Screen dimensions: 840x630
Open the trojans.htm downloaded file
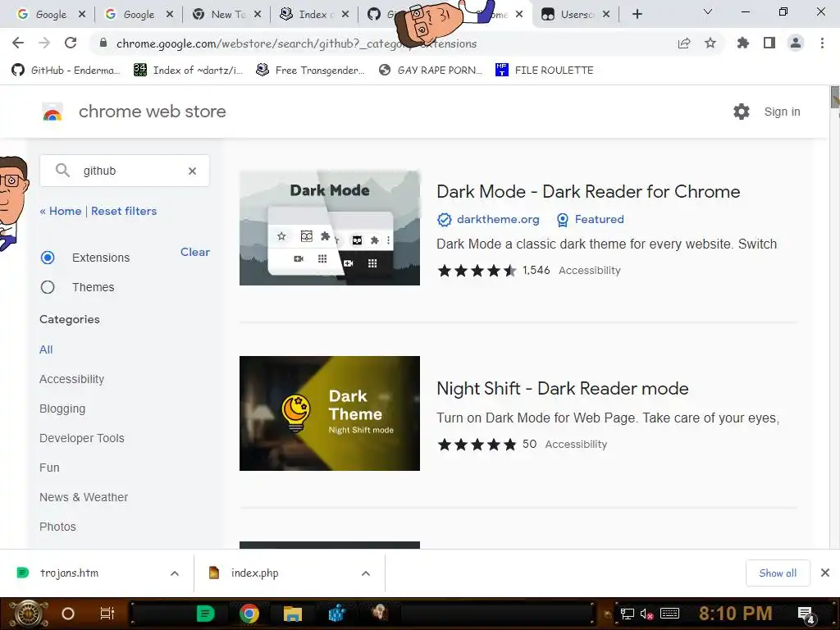pyautogui.click(x=69, y=573)
